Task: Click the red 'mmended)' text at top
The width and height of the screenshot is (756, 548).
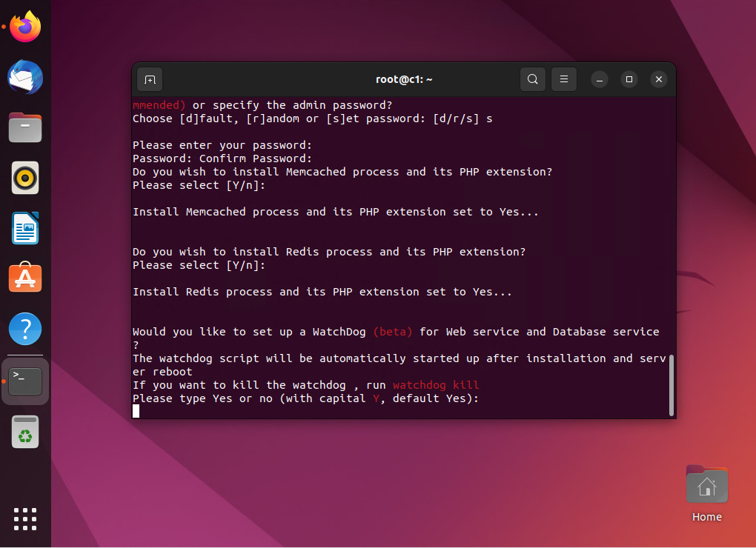Action: 159,105
